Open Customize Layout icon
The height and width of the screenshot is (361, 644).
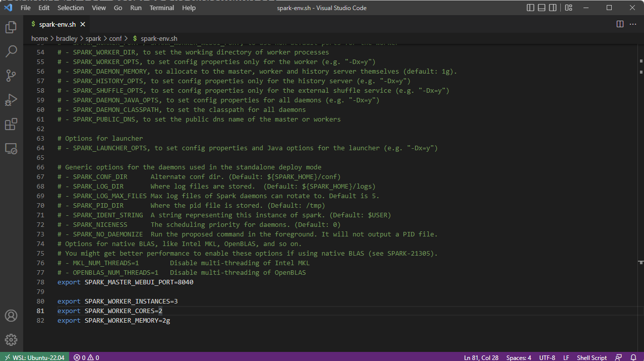point(569,8)
